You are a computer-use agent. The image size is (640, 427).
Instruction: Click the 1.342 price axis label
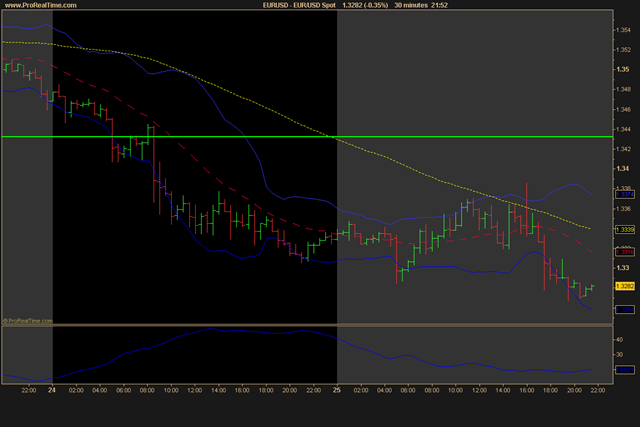point(623,149)
